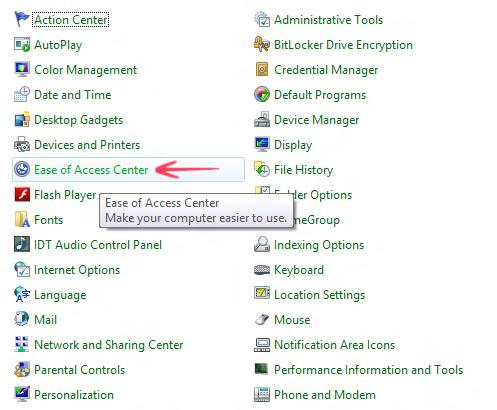
Task: Open the Indexing Options magnifier icon
Action: (262, 244)
